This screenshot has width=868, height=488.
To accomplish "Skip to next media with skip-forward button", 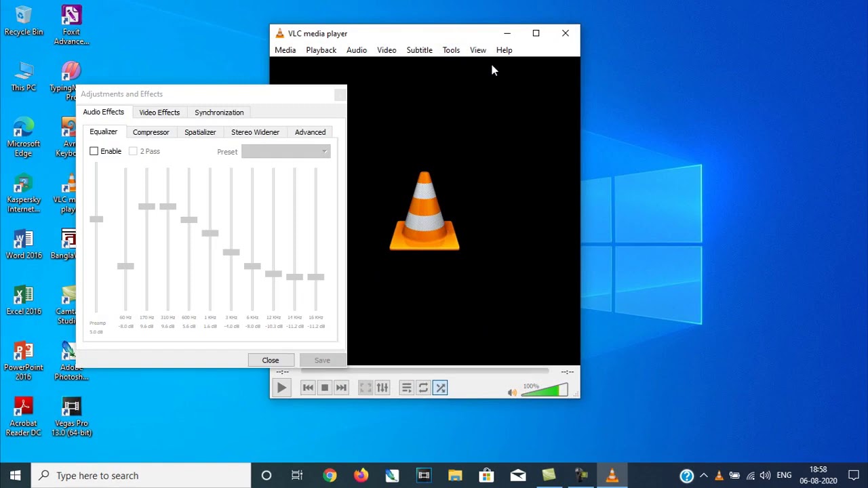I will click(x=341, y=388).
